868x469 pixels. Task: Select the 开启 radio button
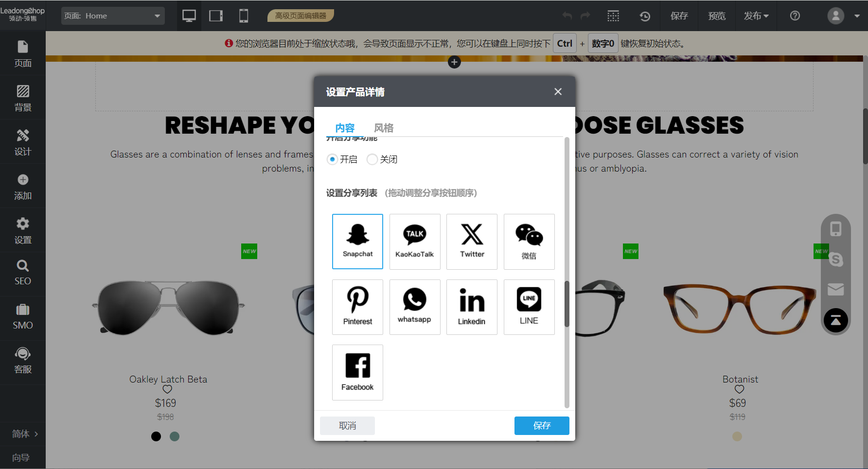click(x=332, y=159)
